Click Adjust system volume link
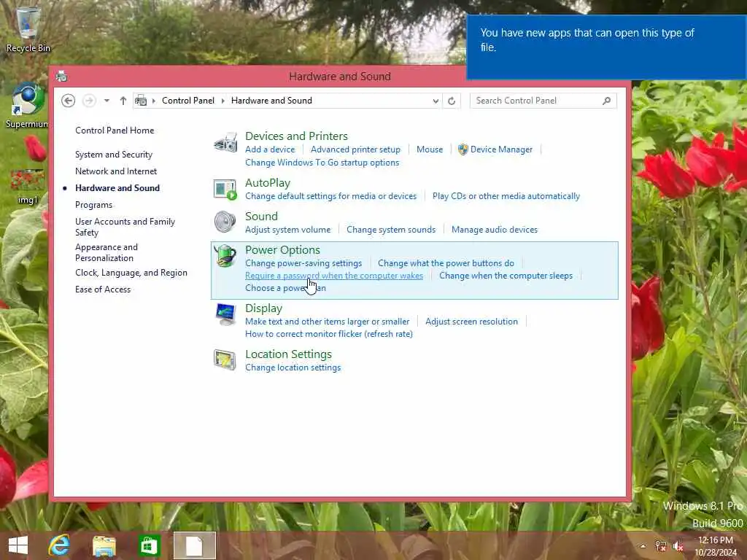The height and width of the screenshot is (560, 747). 287,230
